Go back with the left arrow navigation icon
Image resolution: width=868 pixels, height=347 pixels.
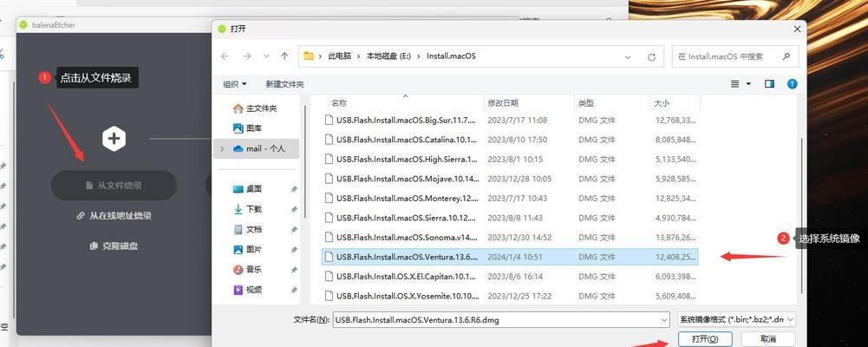225,56
